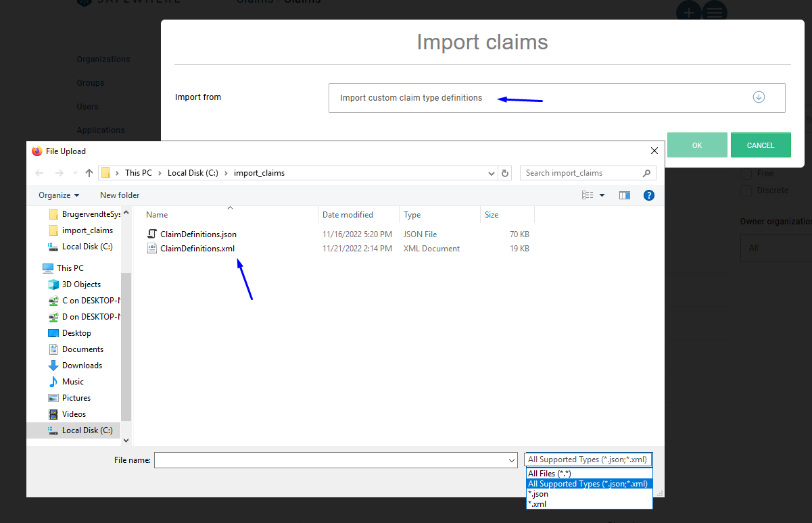Screen dimensions: 812x523
Task: Click the Refresh icon beside address bar
Action: tap(505, 173)
